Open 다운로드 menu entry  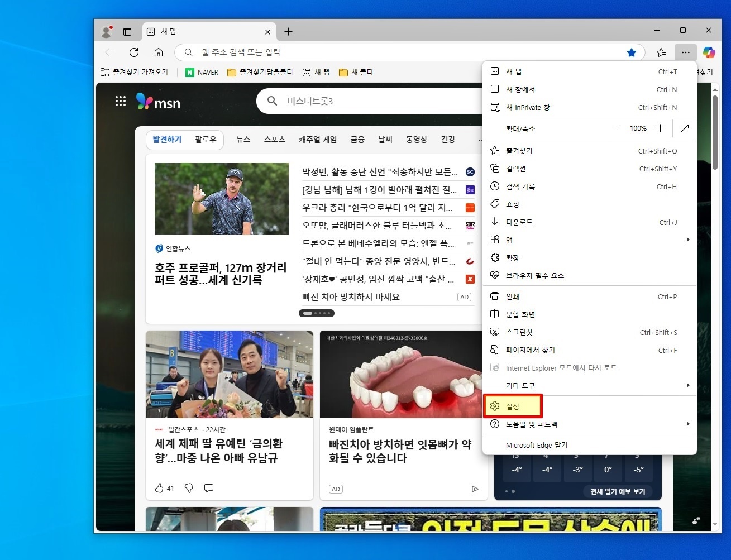pyautogui.click(x=590, y=222)
